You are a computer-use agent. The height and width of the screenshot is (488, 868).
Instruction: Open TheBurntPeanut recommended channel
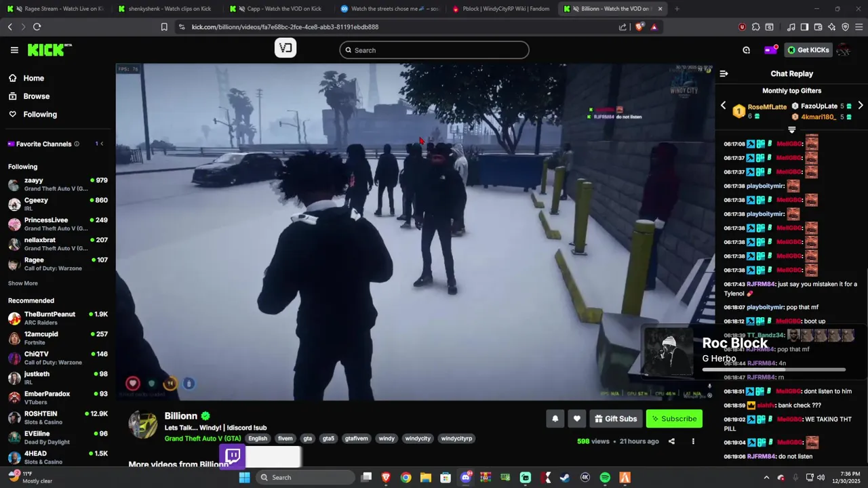pos(58,318)
